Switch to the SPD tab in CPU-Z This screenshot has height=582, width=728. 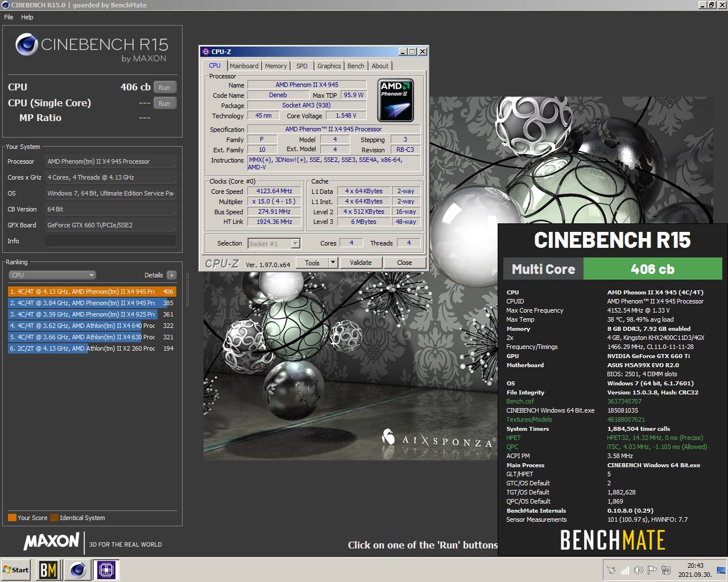302,66
